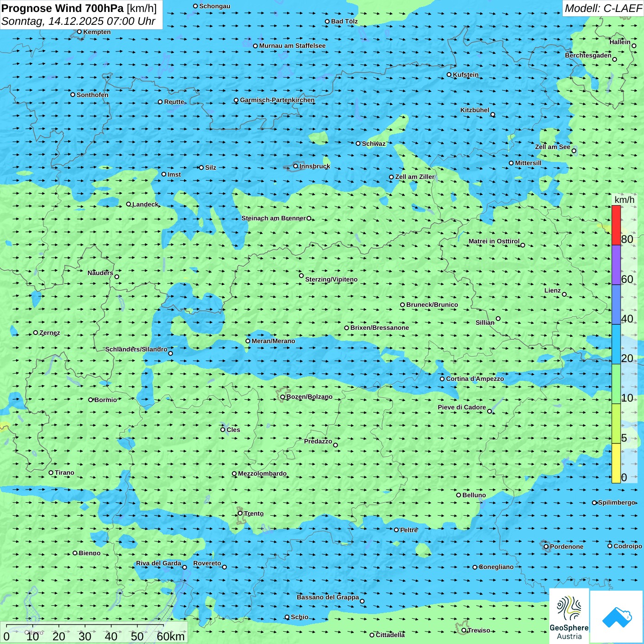Viewport: 644px width, 644px height.
Task: Click the purple 60 km/h legend swatch
Action: pyautogui.click(x=616, y=265)
